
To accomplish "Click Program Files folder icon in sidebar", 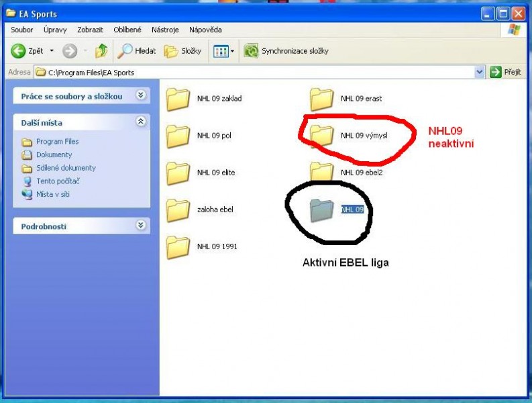I will pyautogui.click(x=27, y=142).
